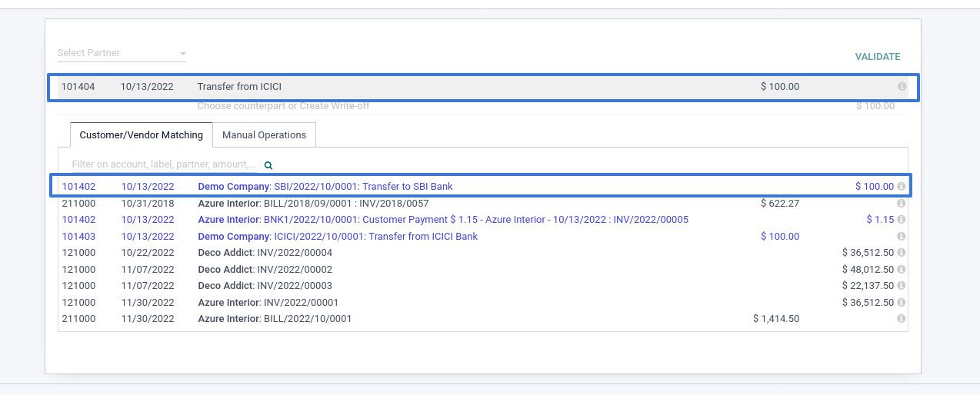This screenshot has width=980, height=395.
Task: Click info icon for Transfer to SBI Bank row
Action: (901, 187)
